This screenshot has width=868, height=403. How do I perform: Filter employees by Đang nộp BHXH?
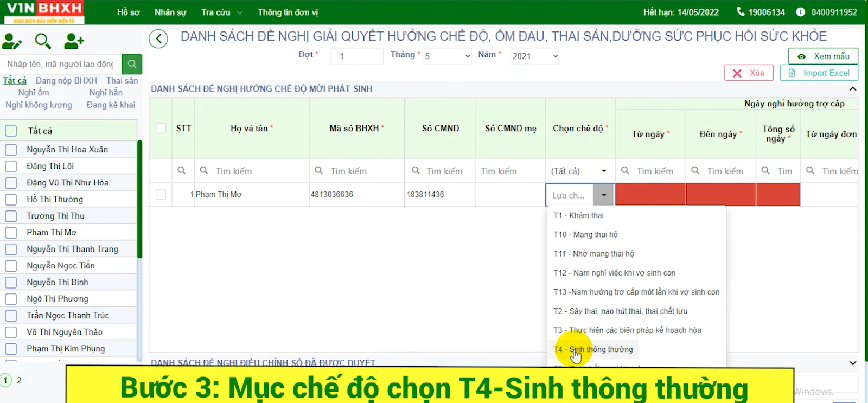(66, 80)
